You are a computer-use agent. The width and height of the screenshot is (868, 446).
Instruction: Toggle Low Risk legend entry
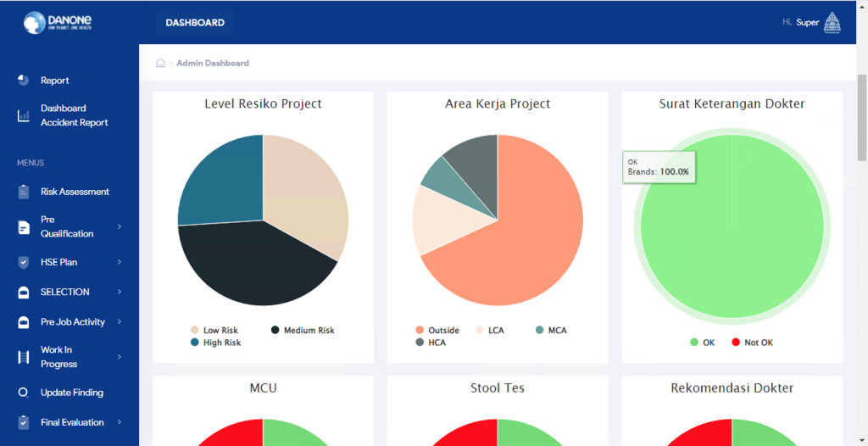pyautogui.click(x=214, y=330)
